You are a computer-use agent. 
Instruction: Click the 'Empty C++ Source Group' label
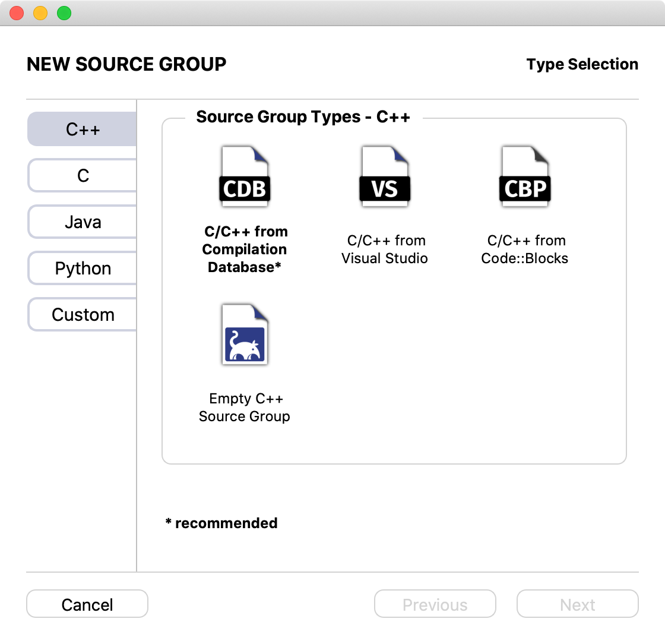pos(245,408)
